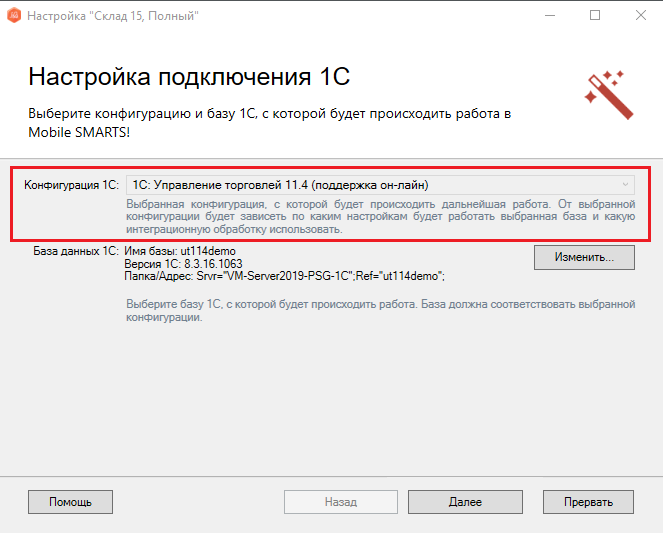Open the 1C configuration dropdown
Screen dimensions: 663x533
pyautogui.click(x=380, y=185)
